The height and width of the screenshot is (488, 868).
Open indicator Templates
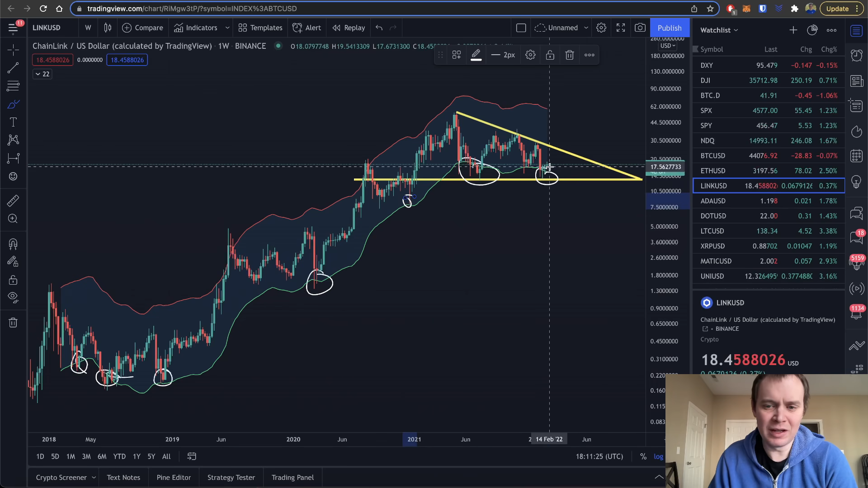(x=260, y=28)
